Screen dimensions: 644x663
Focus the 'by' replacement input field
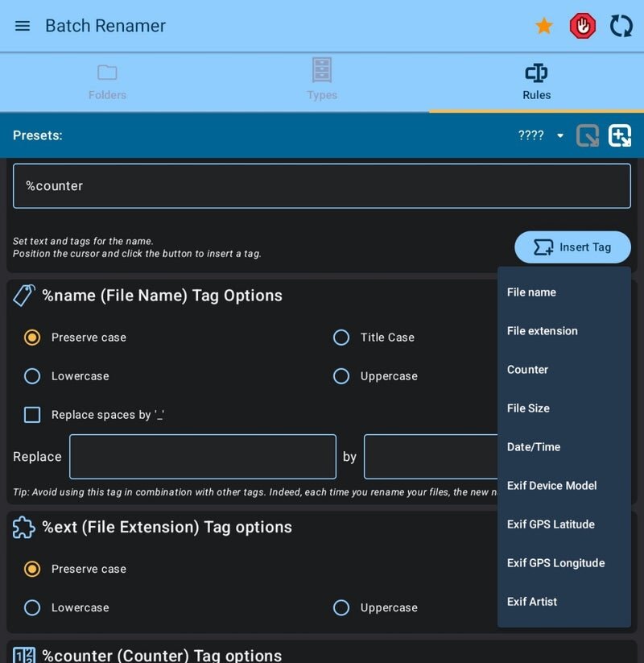click(x=431, y=457)
